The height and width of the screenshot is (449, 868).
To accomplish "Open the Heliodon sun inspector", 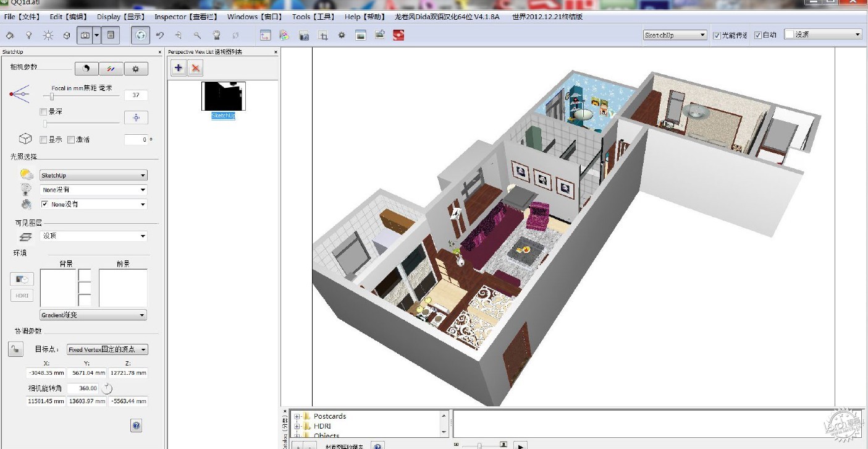I will tap(48, 35).
